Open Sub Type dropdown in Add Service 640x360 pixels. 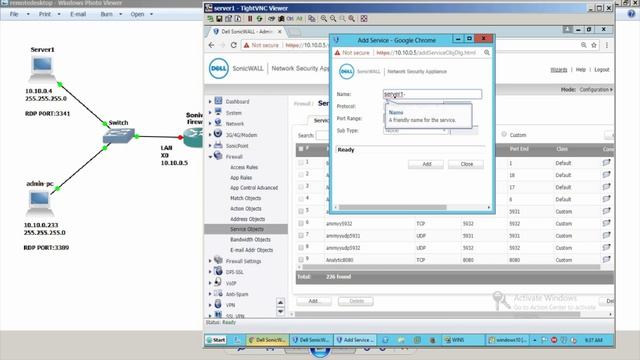coord(416,131)
